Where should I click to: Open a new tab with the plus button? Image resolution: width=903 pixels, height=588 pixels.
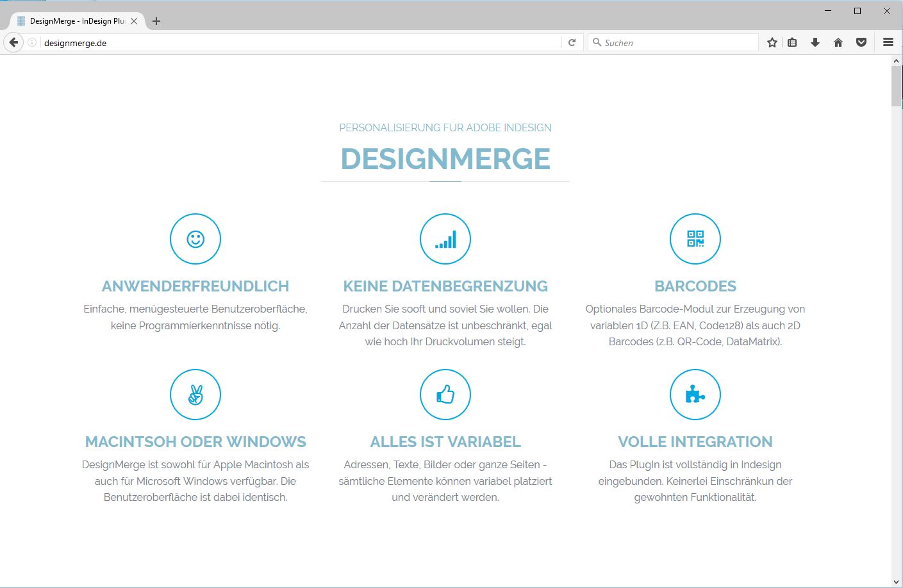156,20
